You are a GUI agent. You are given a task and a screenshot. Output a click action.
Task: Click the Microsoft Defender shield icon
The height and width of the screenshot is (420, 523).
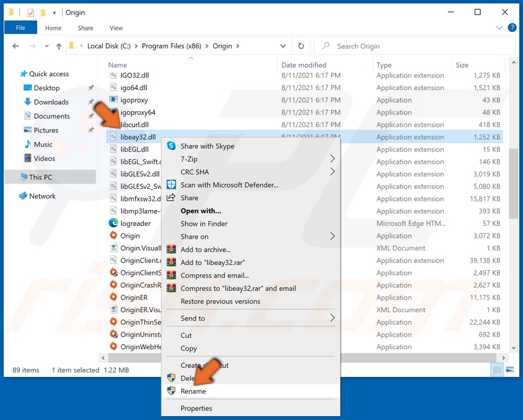[171, 185]
